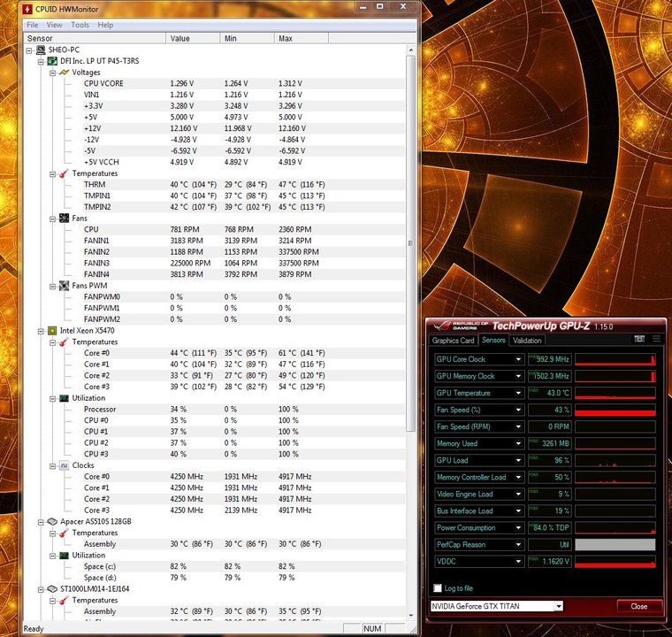Open the GPU-Z hamburger menu icon
This screenshot has width=672, height=637.
tap(657, 339)
